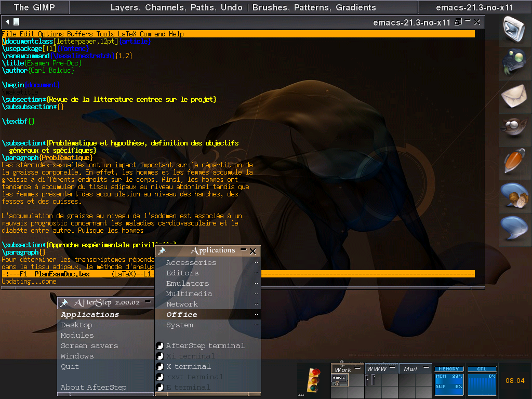
Task: Open the blue bird creature dock icon
Action: click(514, 61)
